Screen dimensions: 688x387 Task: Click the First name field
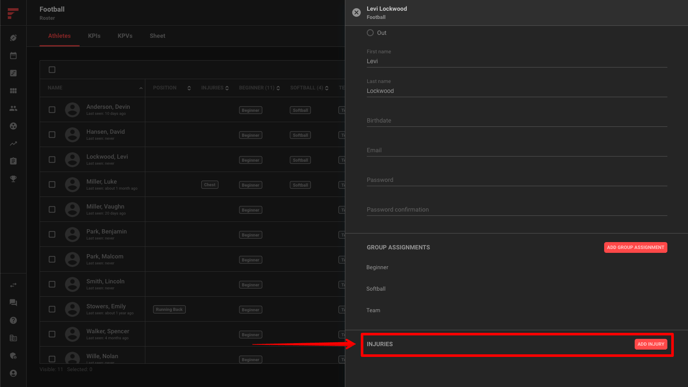click(x=517, y=58)
